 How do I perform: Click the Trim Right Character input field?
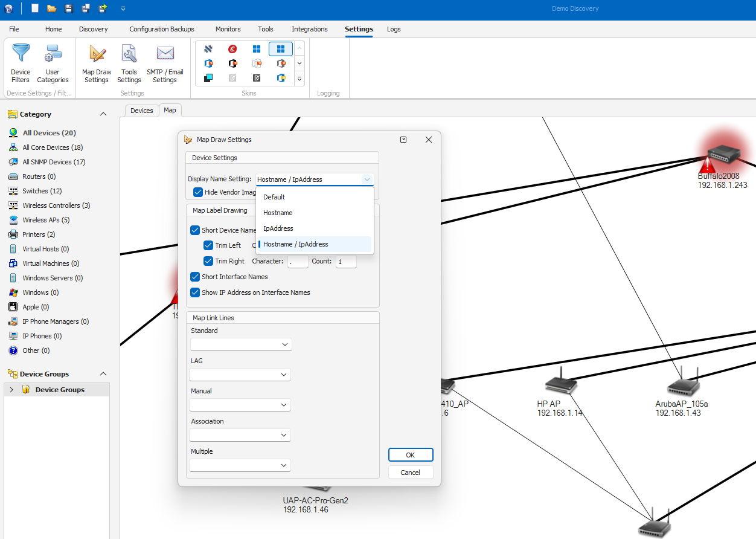(298, 262)
